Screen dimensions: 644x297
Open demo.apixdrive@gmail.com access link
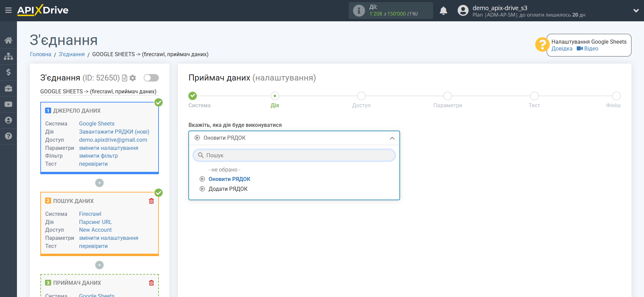click(x=113, y=140)
